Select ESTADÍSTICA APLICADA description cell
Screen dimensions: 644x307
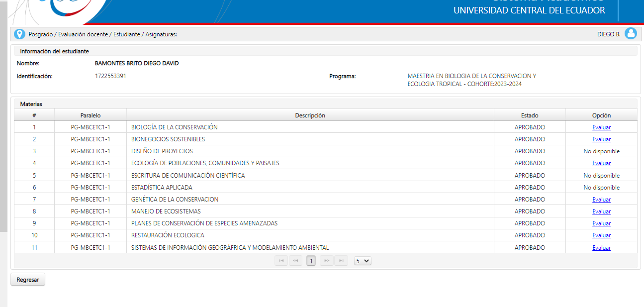(x=310, y=188)
